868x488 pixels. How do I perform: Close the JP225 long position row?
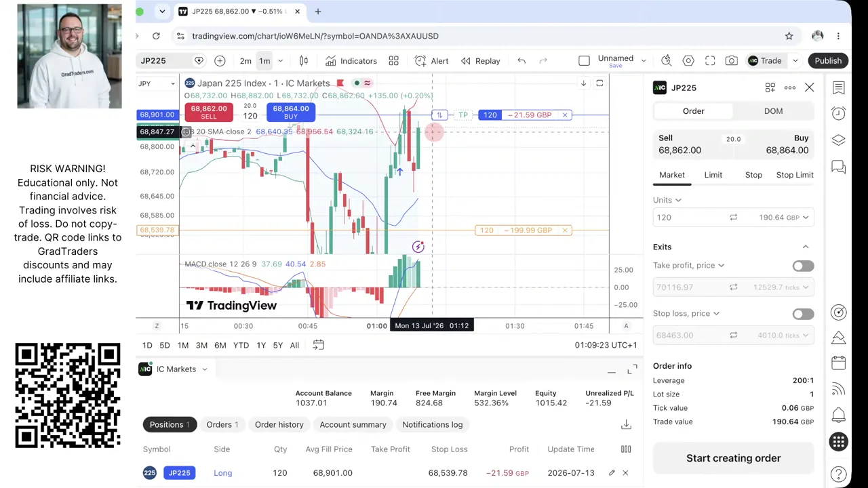point(625,472)
